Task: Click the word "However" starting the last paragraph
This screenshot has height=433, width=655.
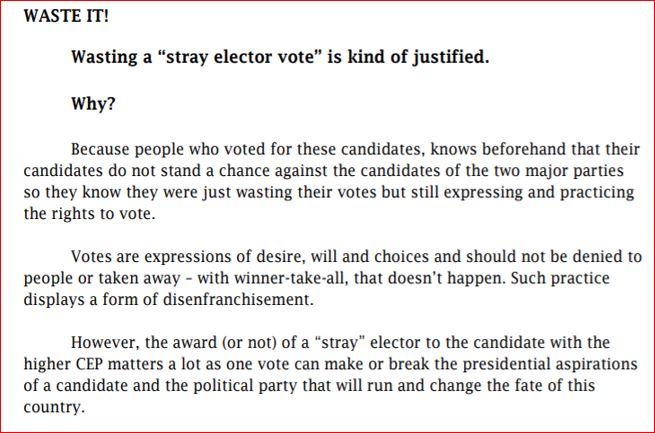Action: (103, 343)
